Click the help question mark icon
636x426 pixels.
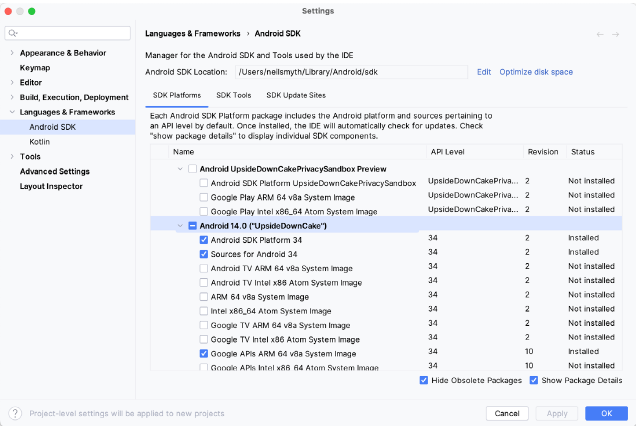click(15, 413)
